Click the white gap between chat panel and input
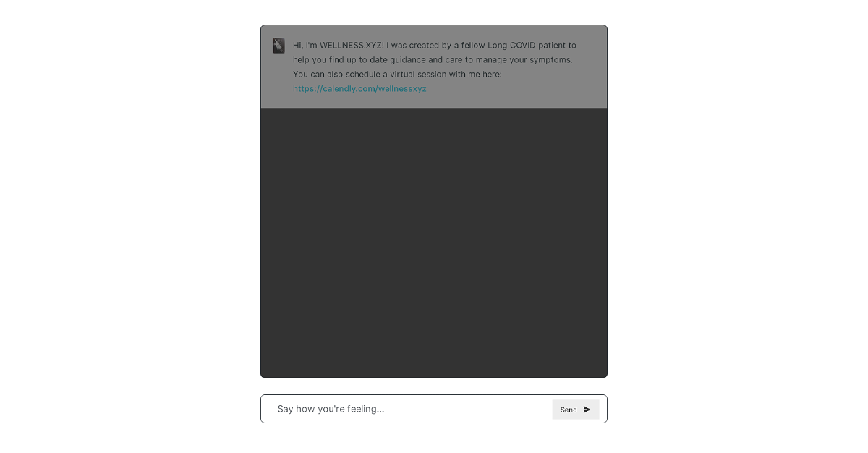Image resolution: width=868 pixels, height=453 pixels. coord(434,386)
